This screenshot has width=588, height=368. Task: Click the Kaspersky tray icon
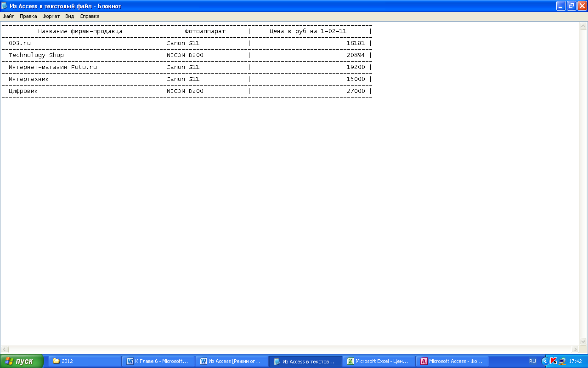coord(554,361)
